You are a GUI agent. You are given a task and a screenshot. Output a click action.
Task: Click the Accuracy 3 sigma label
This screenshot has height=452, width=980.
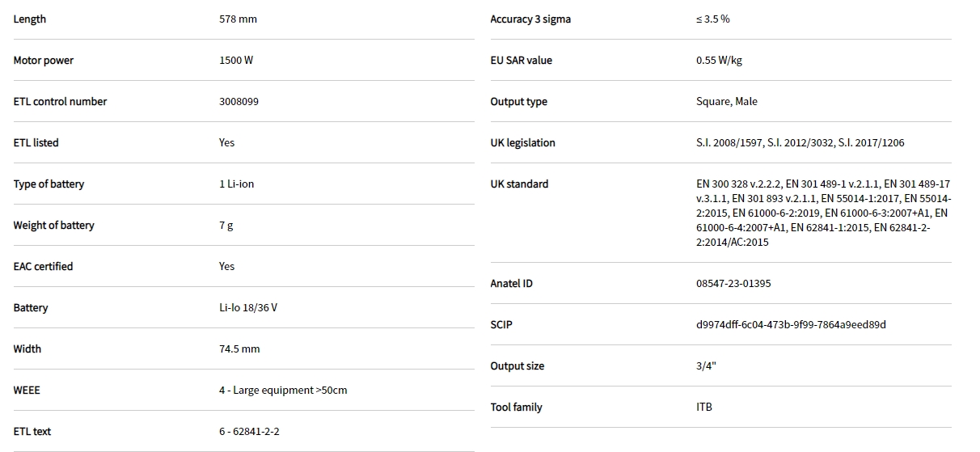[x=530, y=19]
